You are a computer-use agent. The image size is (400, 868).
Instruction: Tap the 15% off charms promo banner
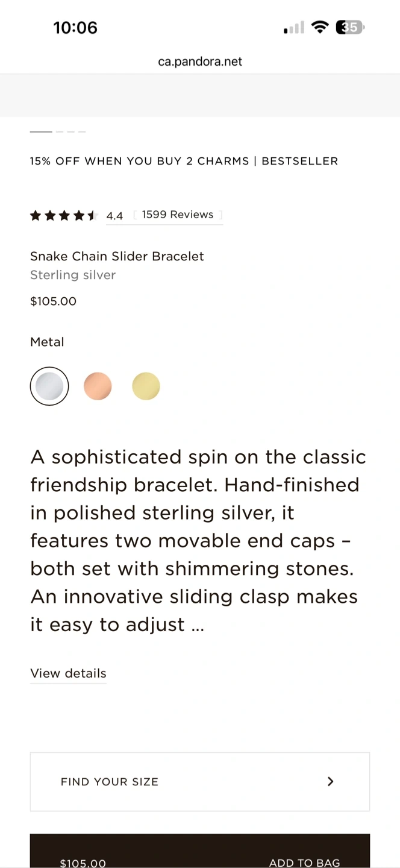pyautogui.click(x=184, y=161)
